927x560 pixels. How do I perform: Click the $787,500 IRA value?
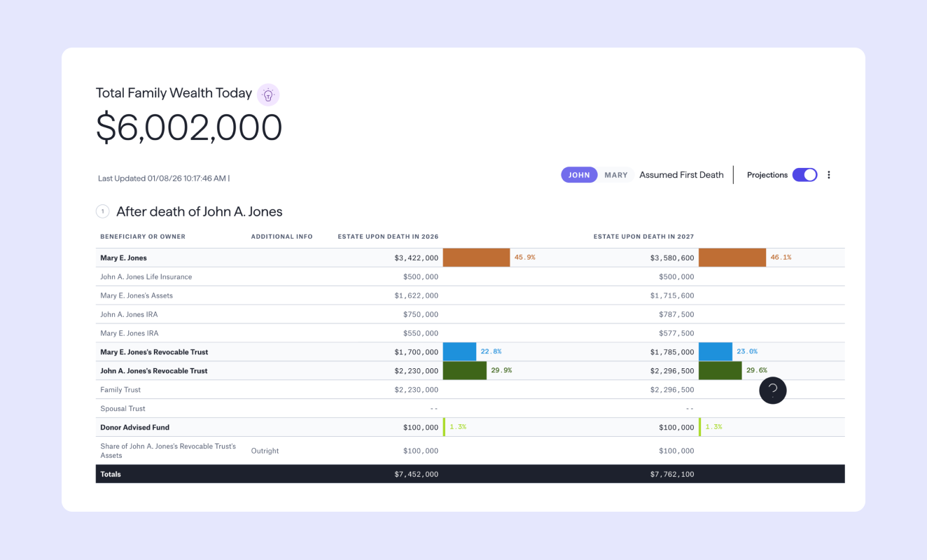pyautogui.click(x=676, y=314)
